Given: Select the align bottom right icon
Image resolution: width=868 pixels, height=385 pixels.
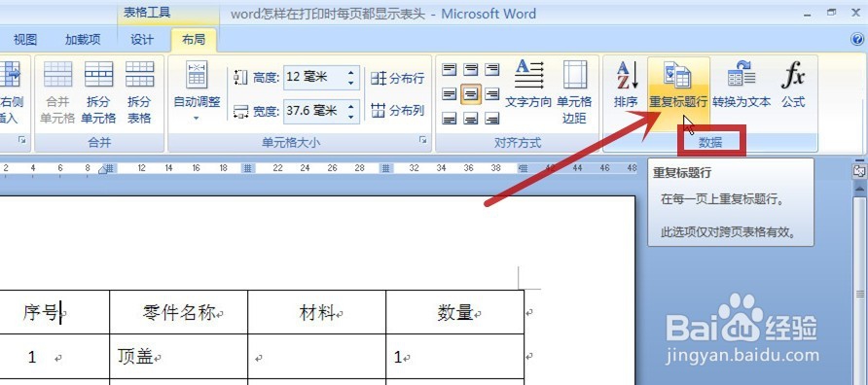Looking at the screenshot, I should (x=491, y=119).
